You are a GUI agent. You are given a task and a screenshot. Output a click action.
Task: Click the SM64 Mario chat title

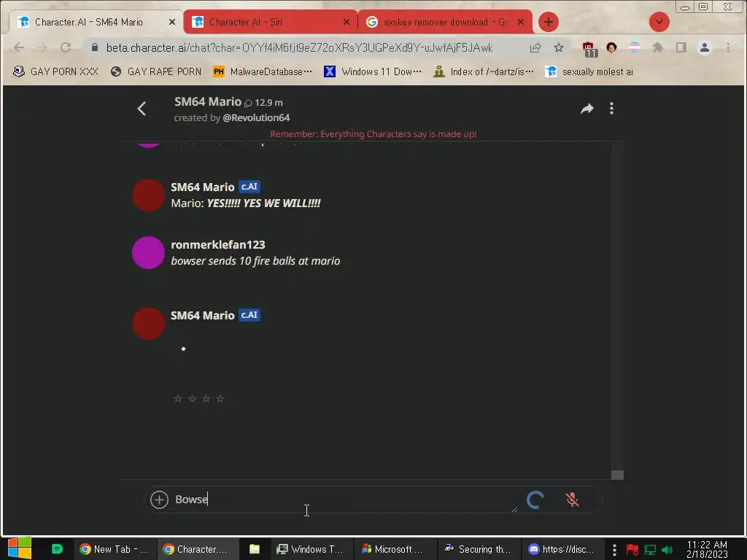point(208,101)
